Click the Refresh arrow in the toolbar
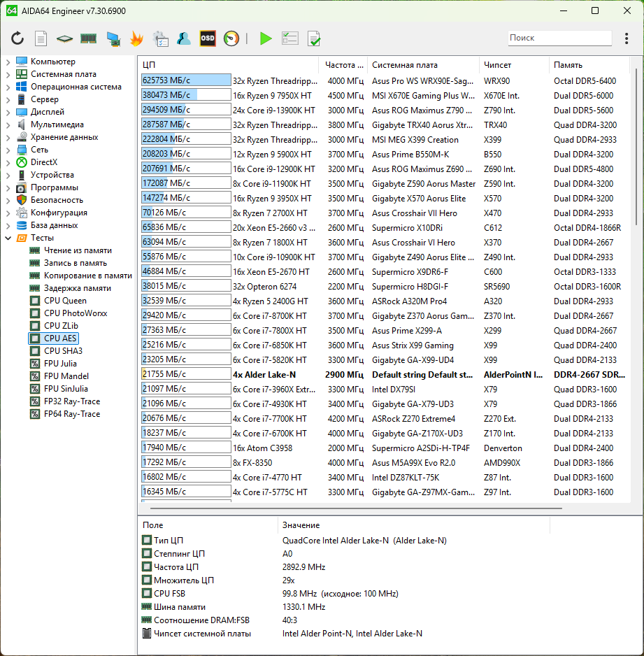 (x=17, y=38)
